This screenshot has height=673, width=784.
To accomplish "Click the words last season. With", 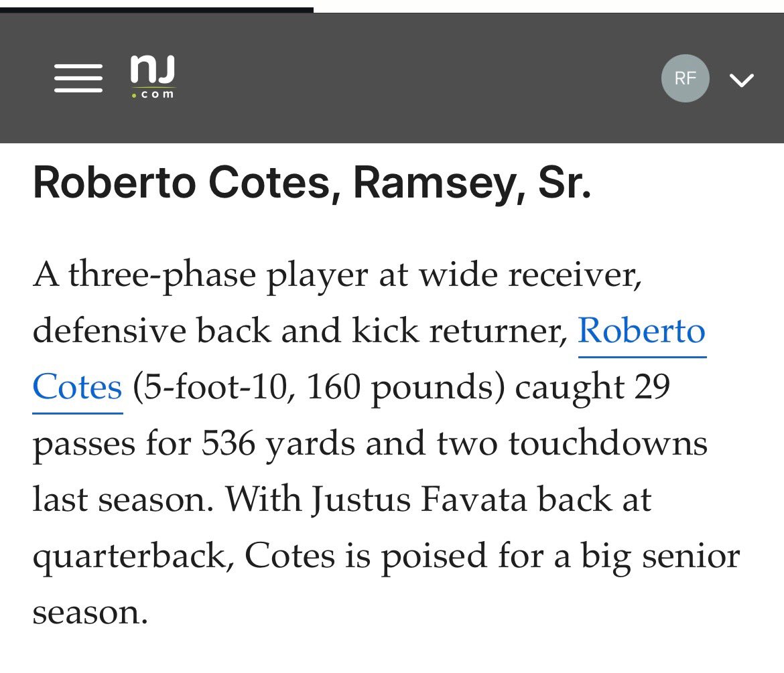I will pyautogui.click(x=166, y=499).
